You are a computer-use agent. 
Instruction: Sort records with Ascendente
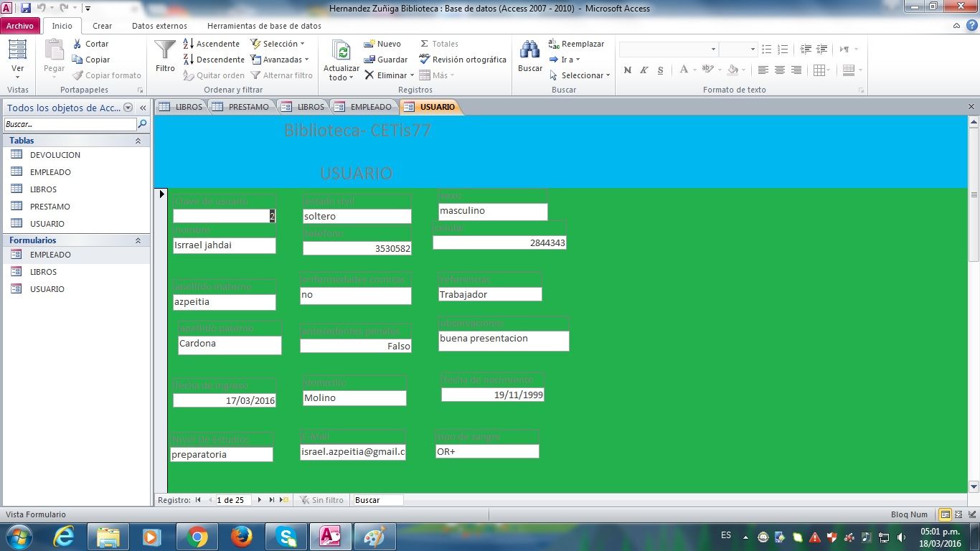pos(211,44)
